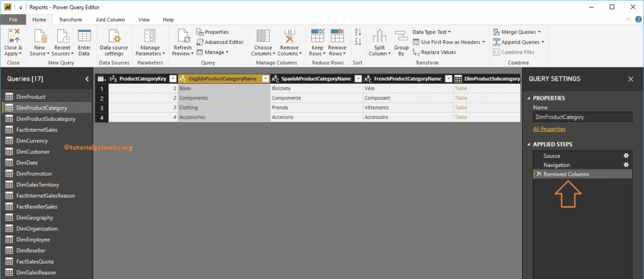
Task: Switch to the Add Column tab
Action: click(110, 20)
